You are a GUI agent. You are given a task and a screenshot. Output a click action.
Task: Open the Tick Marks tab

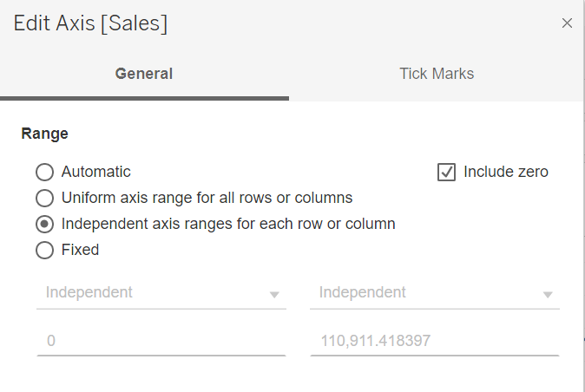pos(437,74)
